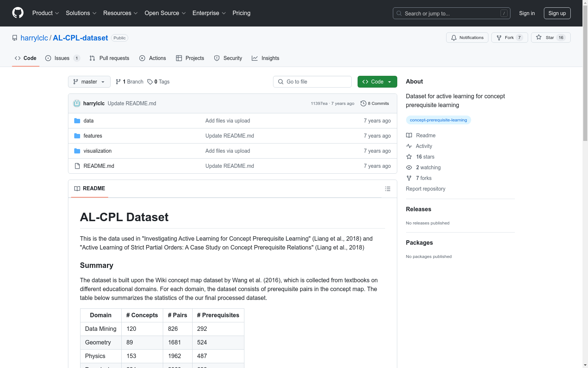The image size is (588, 368).
Task: Switch to the Issues tab
Action: (x=62, y=58)
